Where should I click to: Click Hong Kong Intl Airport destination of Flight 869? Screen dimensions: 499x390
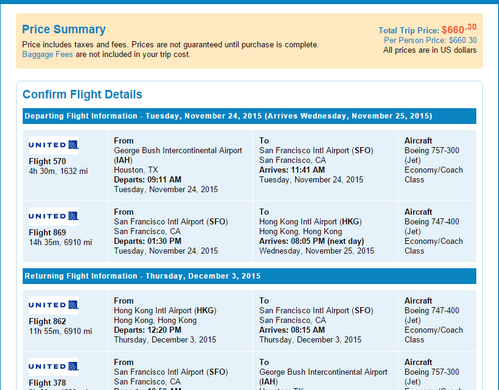(x=310, y=222)
